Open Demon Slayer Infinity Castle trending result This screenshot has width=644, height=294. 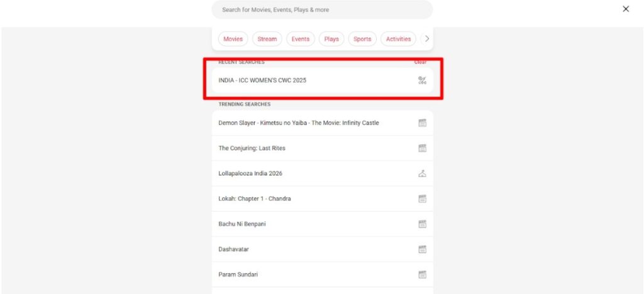coord(323,123)
